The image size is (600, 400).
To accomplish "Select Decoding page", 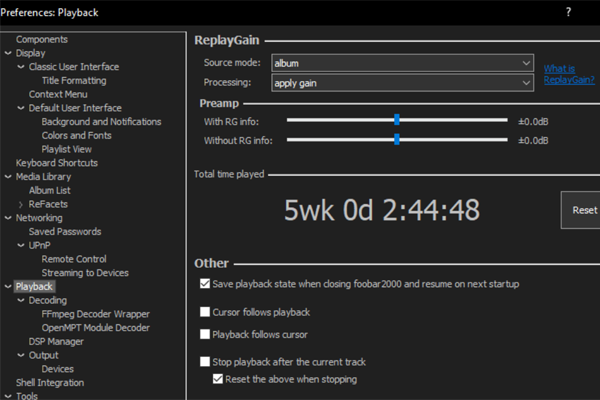I will 48,300.
